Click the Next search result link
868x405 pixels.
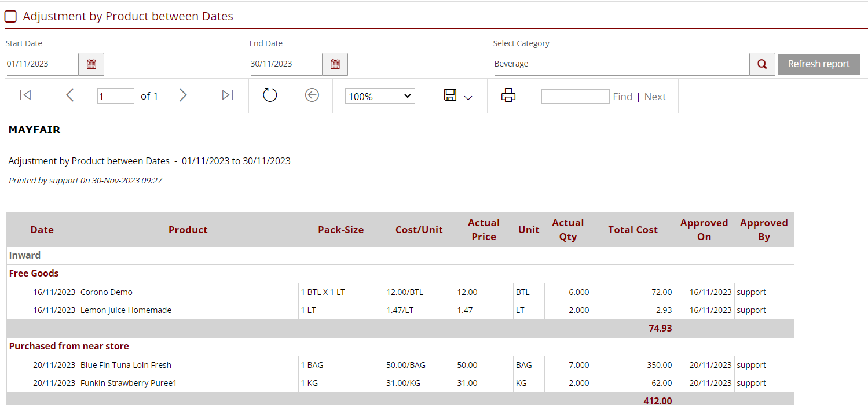coord(655,97)
